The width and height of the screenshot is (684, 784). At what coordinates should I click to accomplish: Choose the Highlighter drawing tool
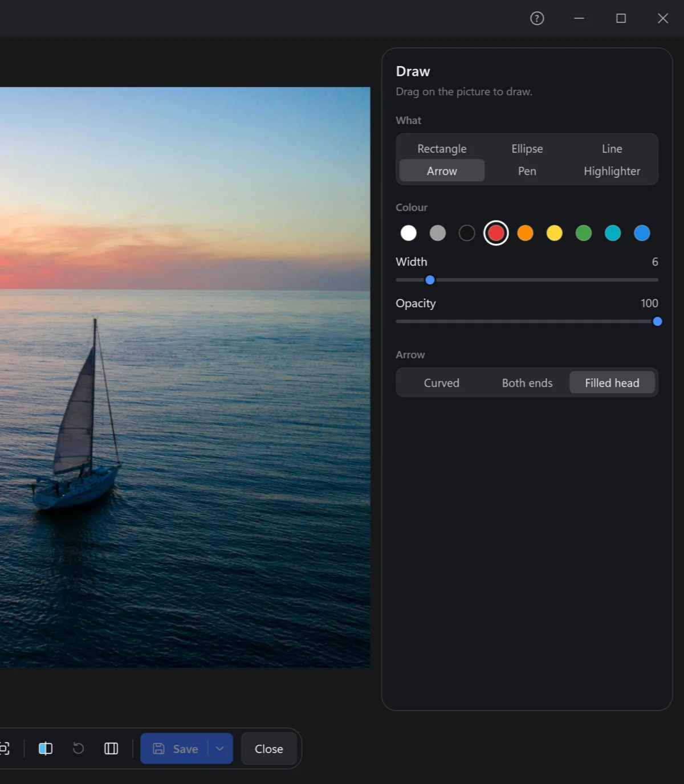click(612, 171)
